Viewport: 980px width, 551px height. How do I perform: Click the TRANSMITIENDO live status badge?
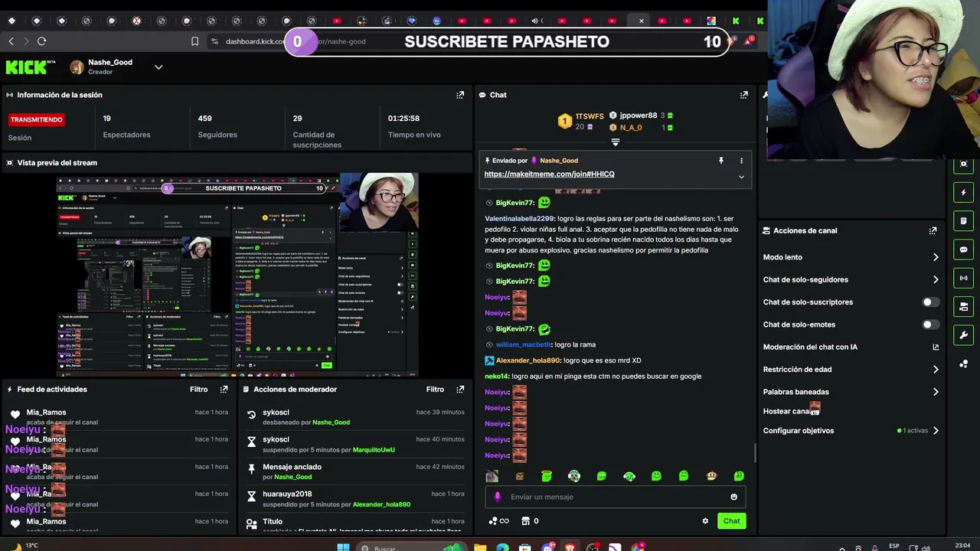tap(36, 119)
